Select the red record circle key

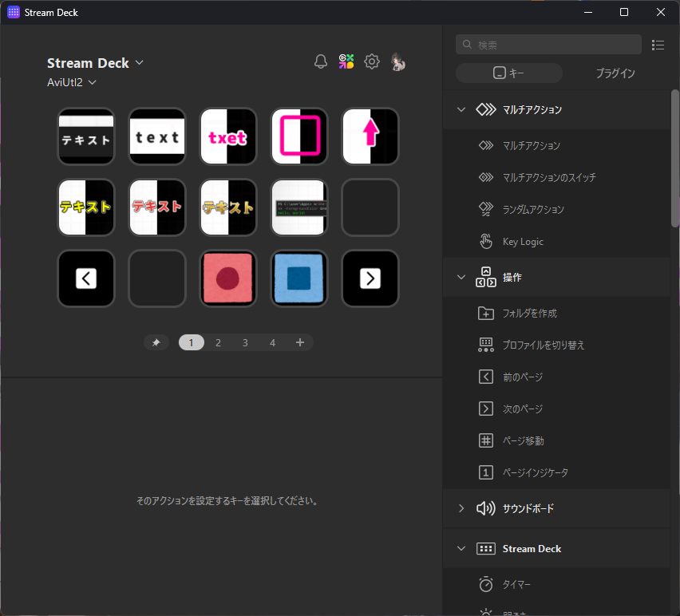(x=228, y=278)
